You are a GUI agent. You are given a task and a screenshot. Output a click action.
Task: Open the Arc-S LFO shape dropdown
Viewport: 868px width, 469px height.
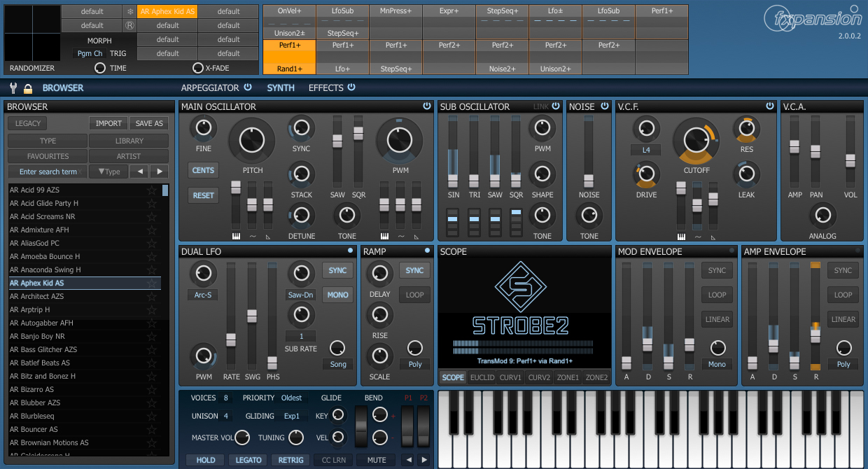click(x=203, y=295)
